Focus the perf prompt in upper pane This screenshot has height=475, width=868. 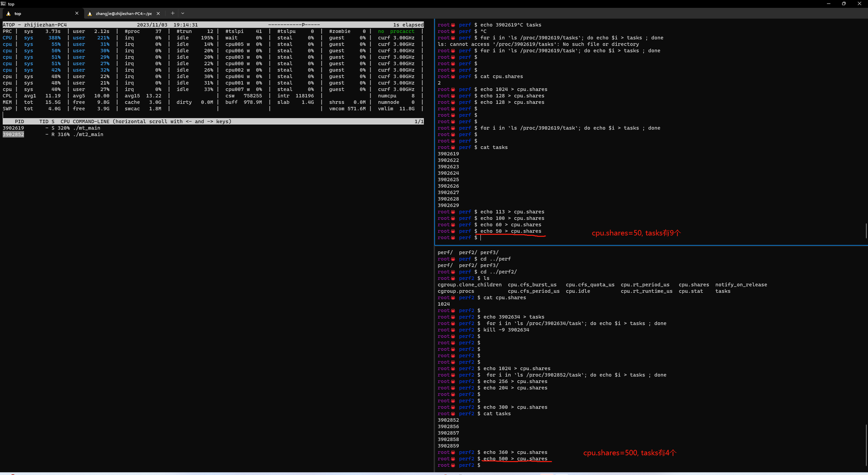click(480, 237)
